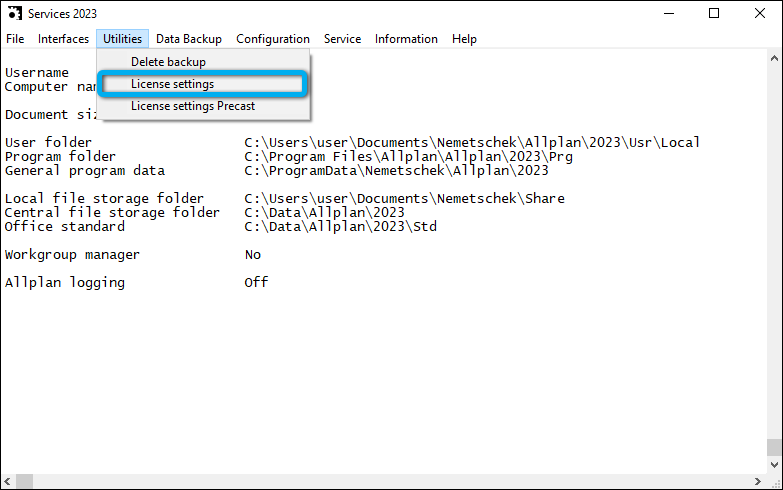Click path C:\Data\Allplan\2023\Std
The height and width of the screenshot is (490, 783).
click(x=341, y=226)
